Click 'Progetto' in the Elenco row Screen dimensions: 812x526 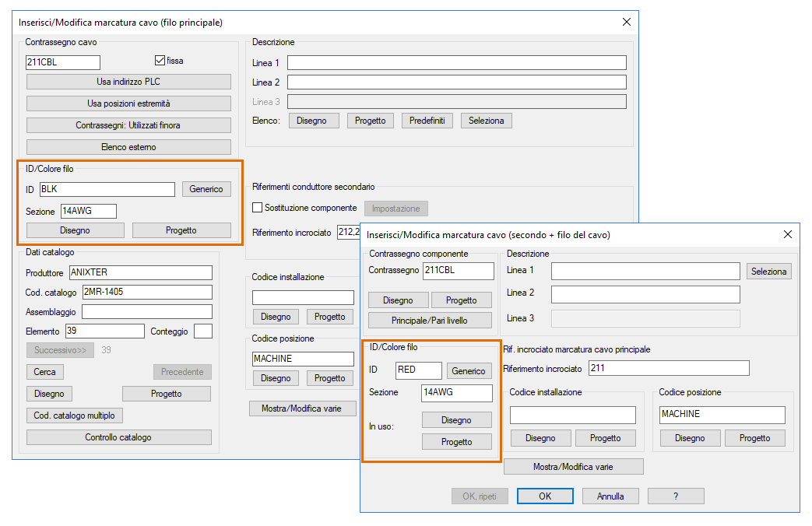(371, 121)
